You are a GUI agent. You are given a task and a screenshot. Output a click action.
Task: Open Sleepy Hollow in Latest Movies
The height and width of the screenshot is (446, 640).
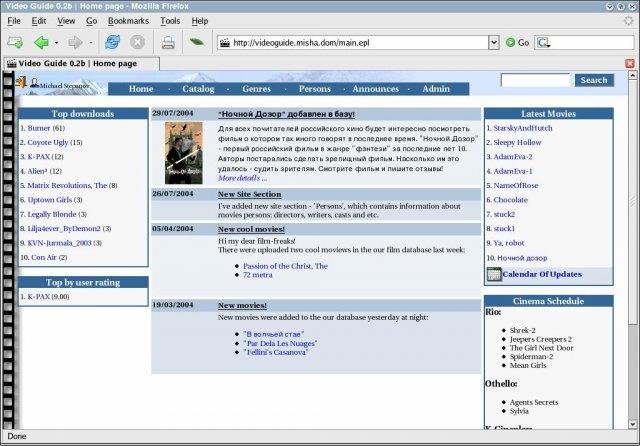point(517,142)
